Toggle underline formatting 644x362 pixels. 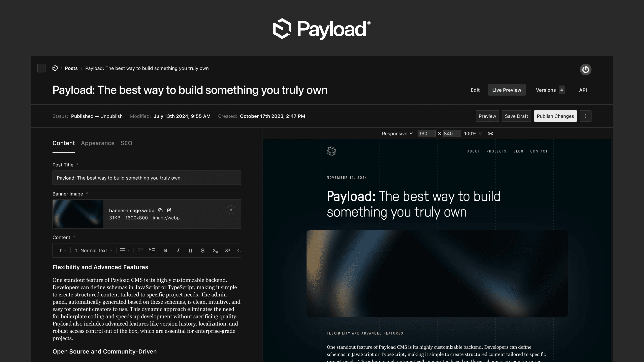[190, 250]
